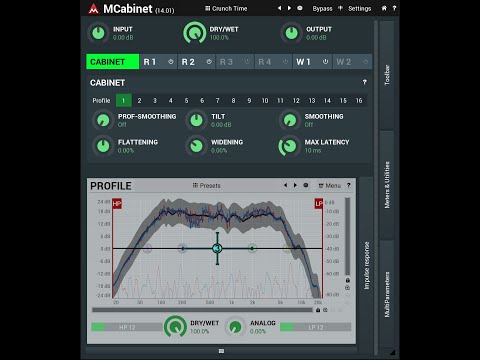Click the LP 12 slope slider
Viewport: 480px width, 360px height.
tap(315, 327)
